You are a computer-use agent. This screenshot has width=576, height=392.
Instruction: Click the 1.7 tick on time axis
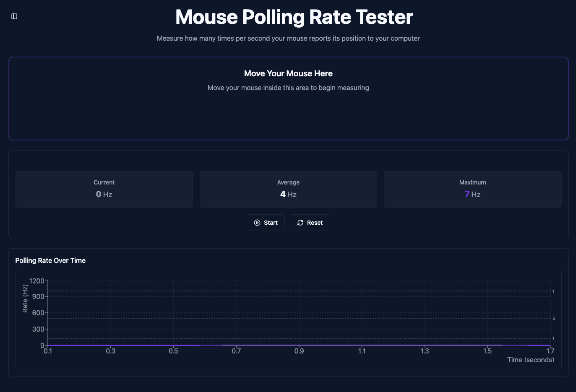coord(550,351)
